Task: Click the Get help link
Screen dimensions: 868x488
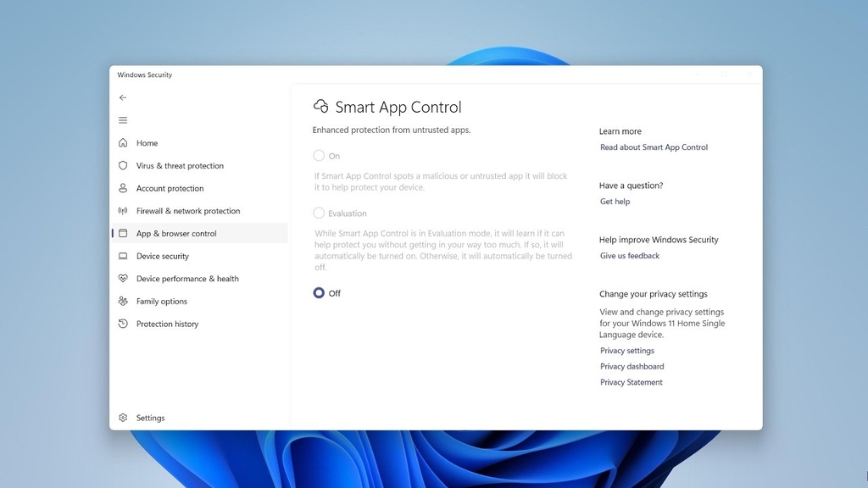Action: (615, 202)
